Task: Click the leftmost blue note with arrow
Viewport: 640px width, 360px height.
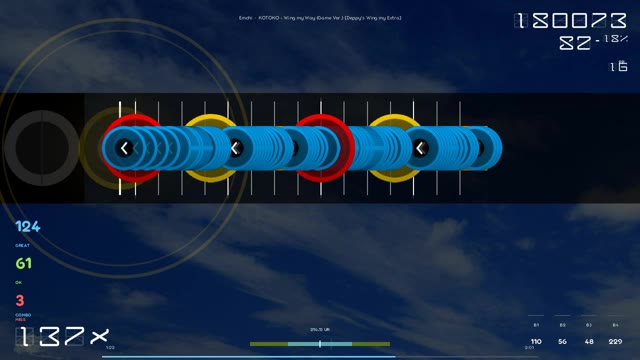Action: coord(124,148)
